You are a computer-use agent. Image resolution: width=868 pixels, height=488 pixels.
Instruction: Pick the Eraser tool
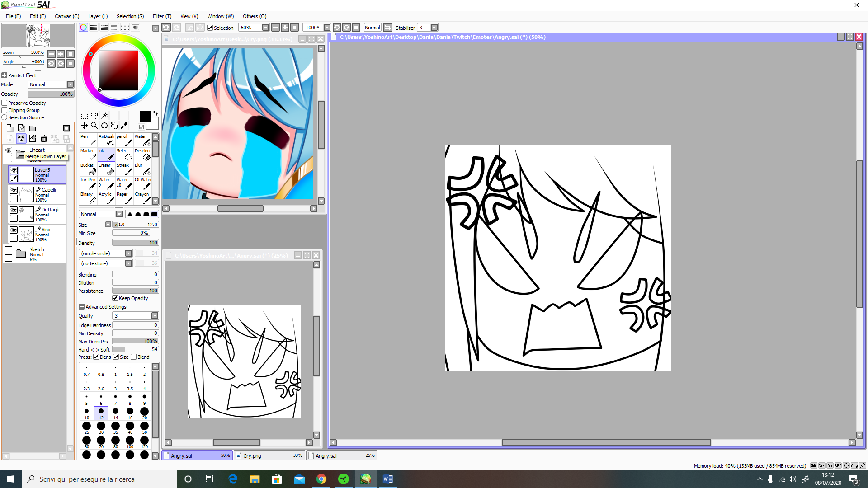coord(106,169)
